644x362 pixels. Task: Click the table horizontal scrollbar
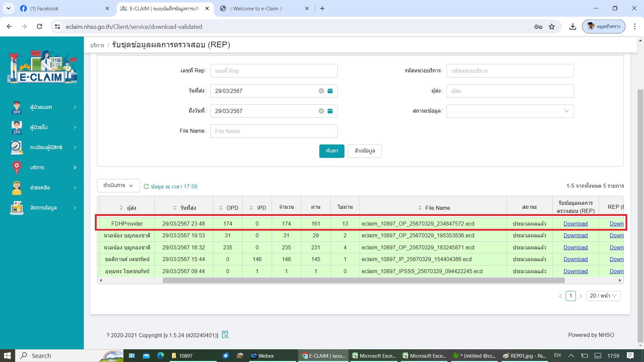[364, 280]
